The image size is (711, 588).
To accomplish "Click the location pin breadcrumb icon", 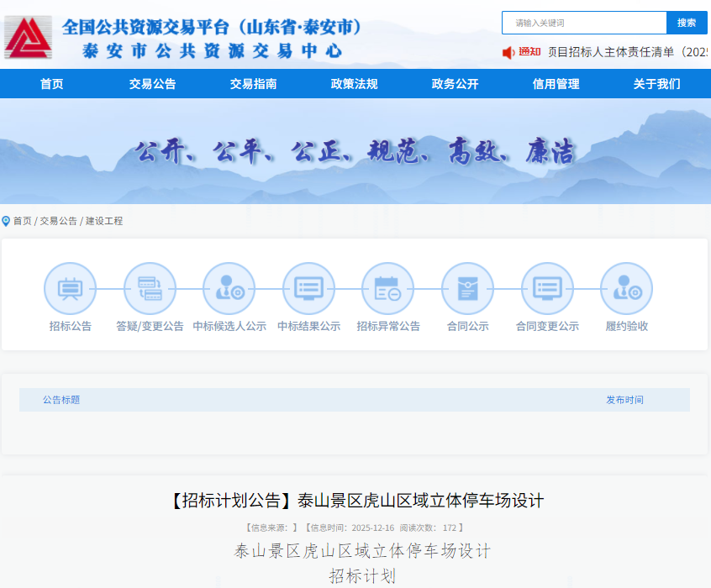I will pos(6,221).
